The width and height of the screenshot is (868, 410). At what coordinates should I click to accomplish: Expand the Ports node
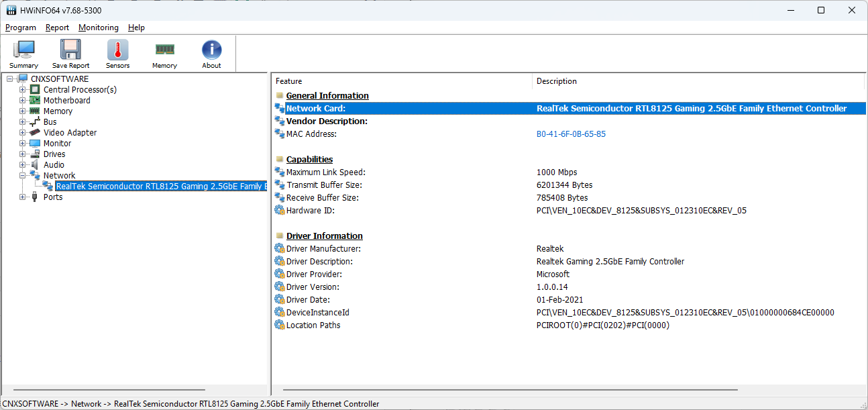pyautogui.click(x=23, y=197)
